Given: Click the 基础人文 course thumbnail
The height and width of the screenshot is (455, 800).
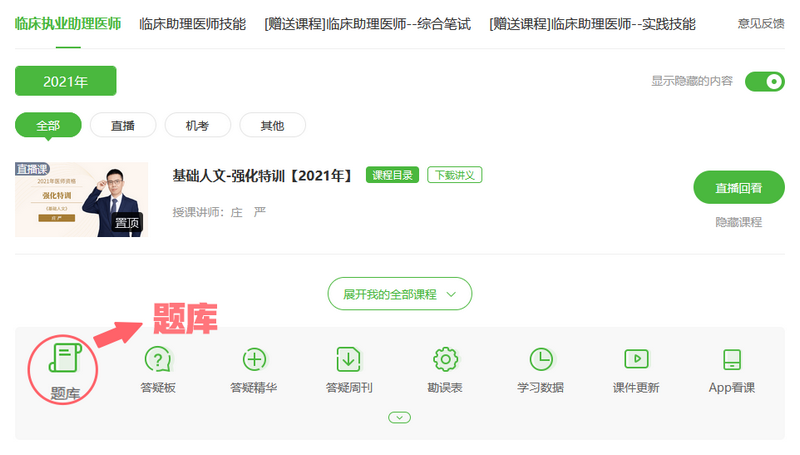Looking at the screenshot, I should [81, 199].
